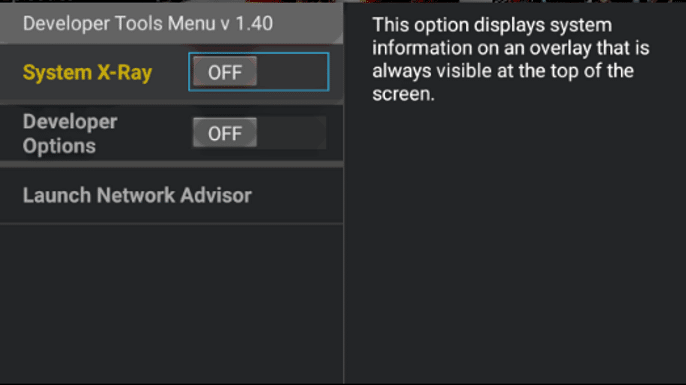The height and width of the screenshot is (385, 686).
Task: Open the Launch Network Advisor row
Action: point(172,195)
